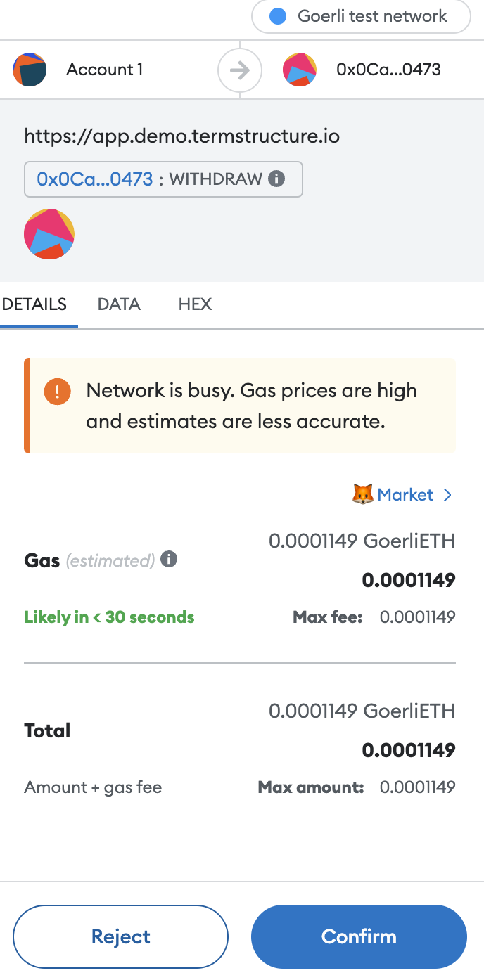Confirm the withdraw transaction
This screenshot has width=484, height=980.
359,936
